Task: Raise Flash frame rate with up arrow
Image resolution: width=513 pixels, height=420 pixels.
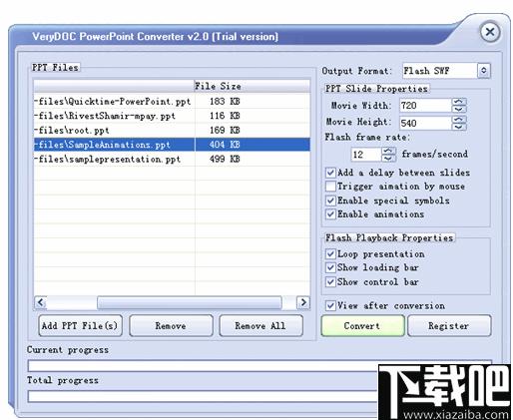Action: click(x=388, y=151)
